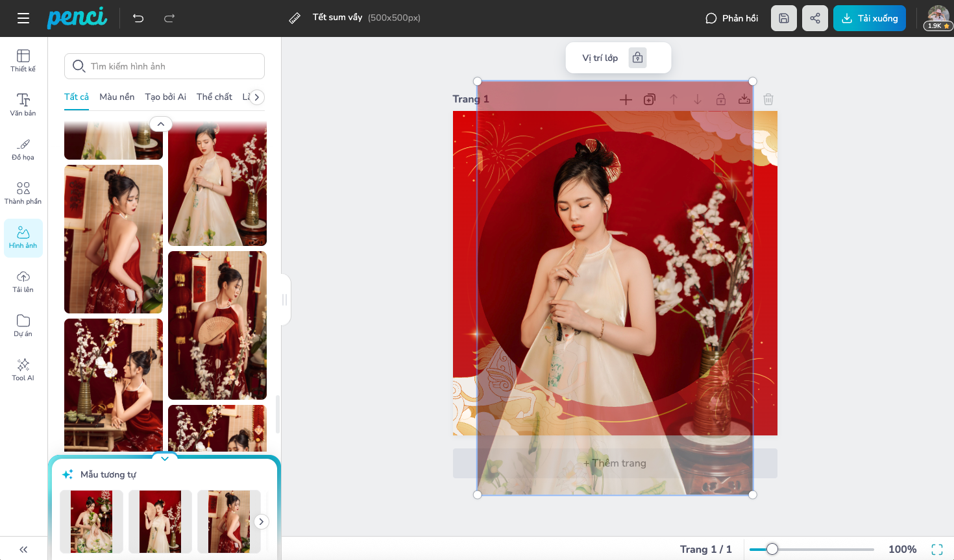This screenshot has width=954, height=560.
Task: Click the redo arrow icon
Action: [x=169, y=18]
